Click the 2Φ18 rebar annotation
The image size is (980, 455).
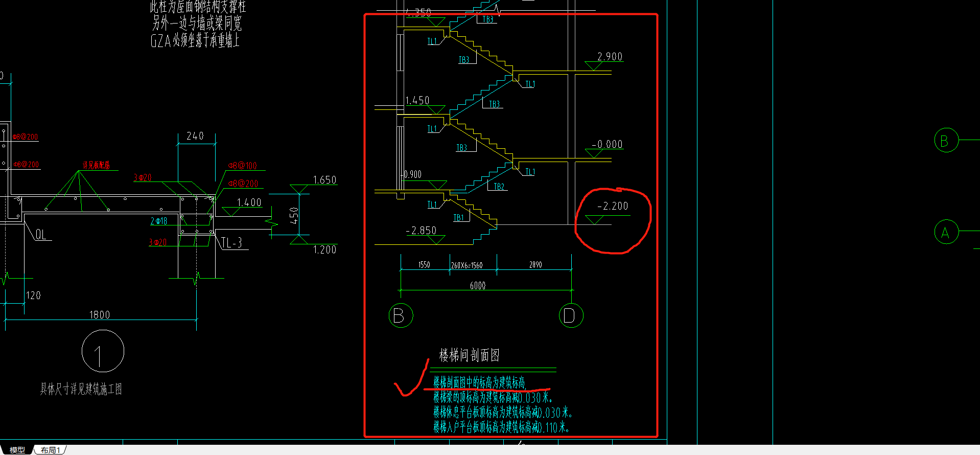coord(159,221)
